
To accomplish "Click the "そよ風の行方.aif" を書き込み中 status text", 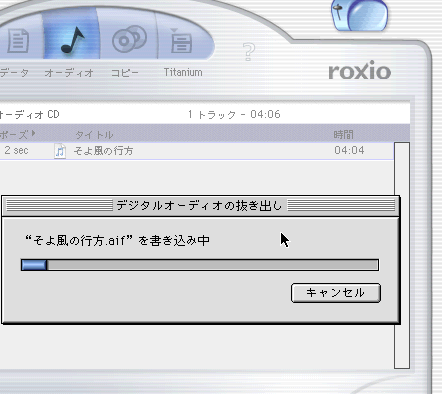I will tap(117, 240).
